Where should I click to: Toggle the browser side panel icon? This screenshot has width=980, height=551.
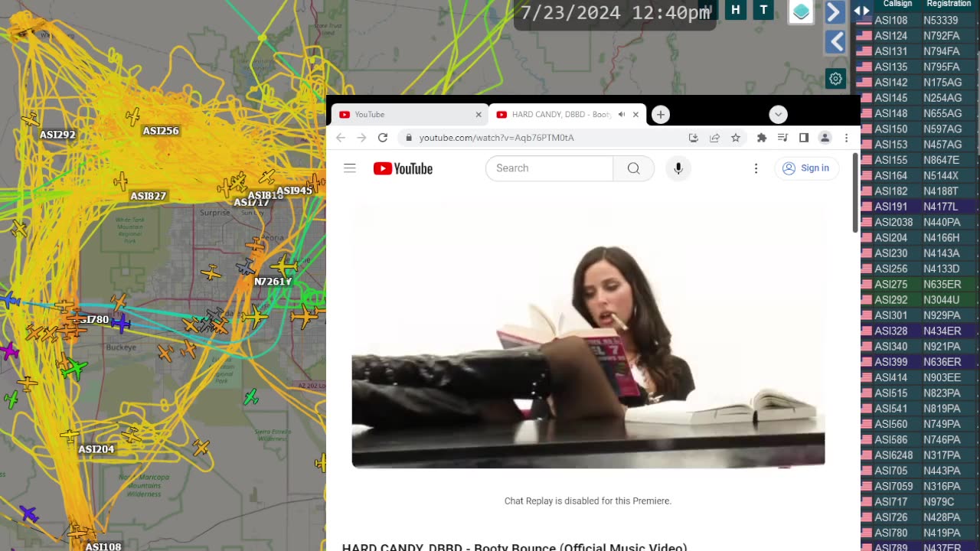pyautogui.click(x=804, y=138)
